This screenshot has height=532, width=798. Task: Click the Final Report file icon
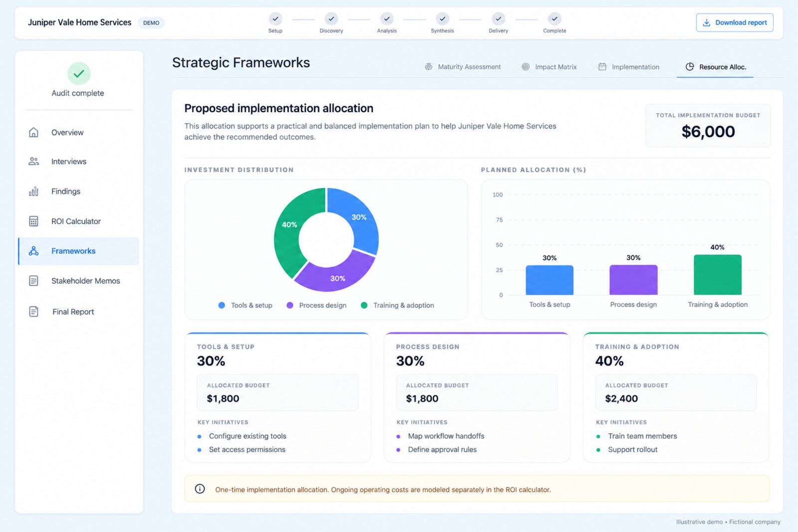33,312
